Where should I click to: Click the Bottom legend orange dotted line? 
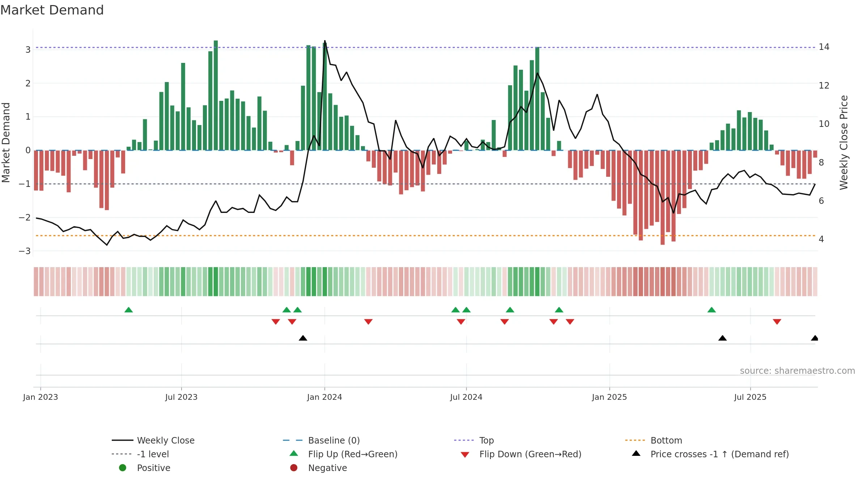point(635,440)
